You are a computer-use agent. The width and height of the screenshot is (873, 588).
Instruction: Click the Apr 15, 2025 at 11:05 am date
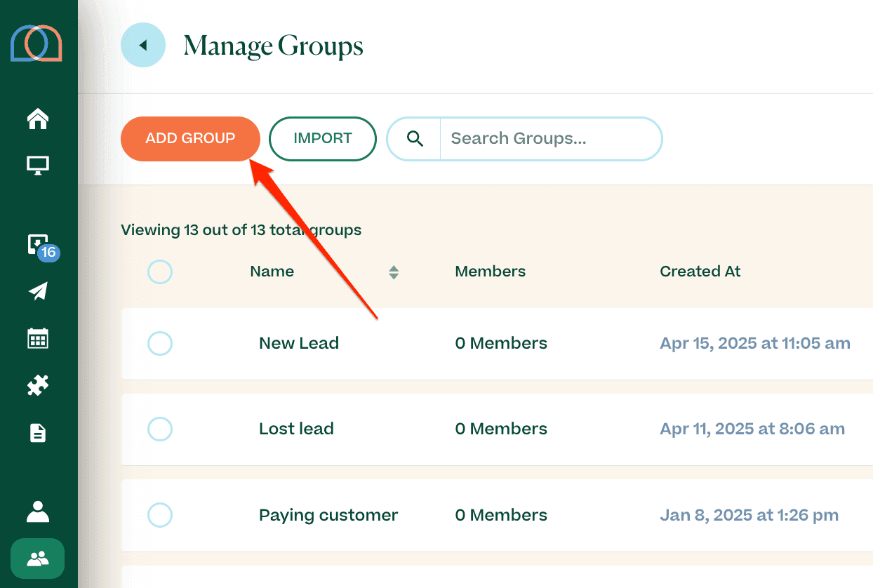pos(755,343)
